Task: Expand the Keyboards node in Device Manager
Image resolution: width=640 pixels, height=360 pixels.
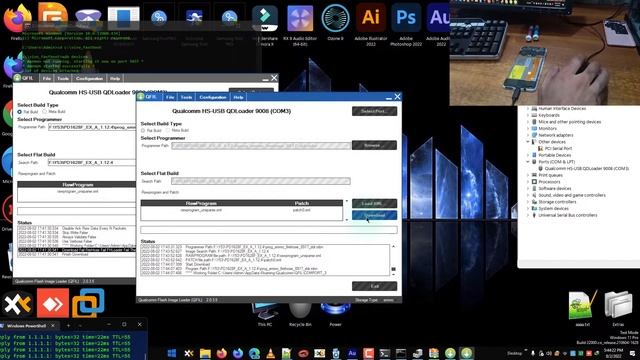Action: point(528,115)
